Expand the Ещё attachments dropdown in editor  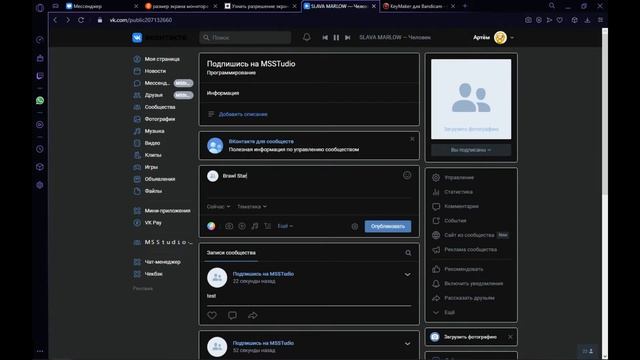tap(285, 226)
